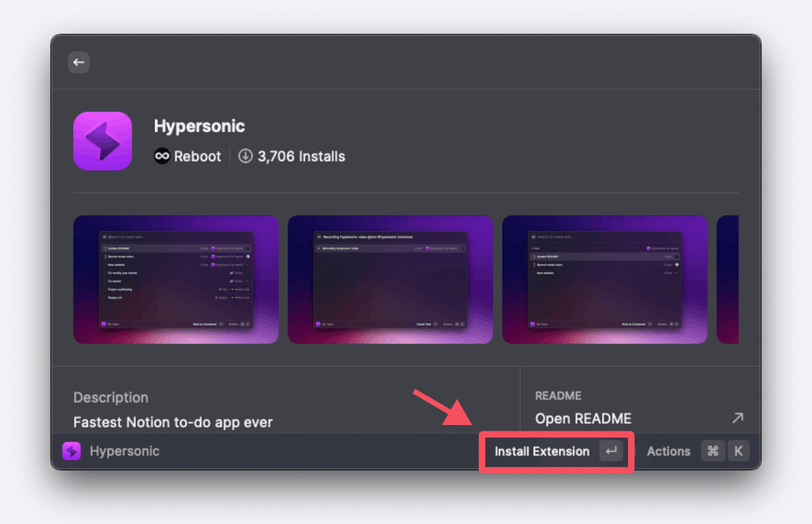Click the Command key icon
Viewport: 812px width, 524px height.
[x=713, y=452]
